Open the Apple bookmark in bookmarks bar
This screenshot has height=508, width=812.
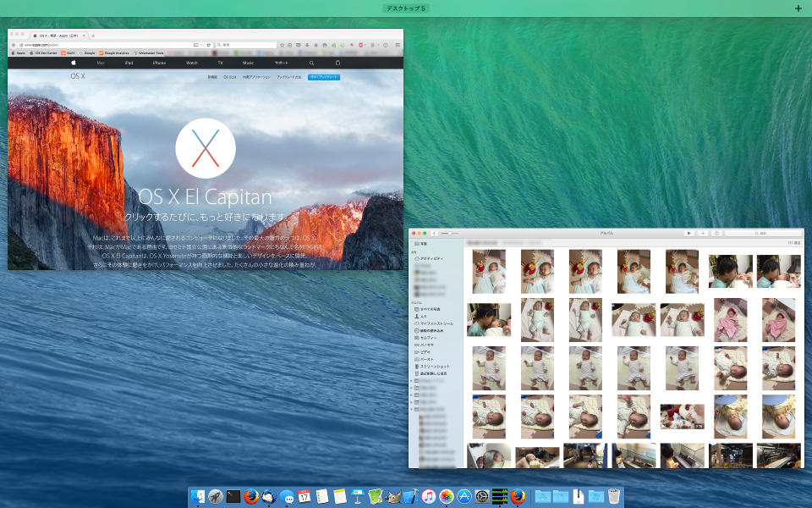click(x=18, y=52)
